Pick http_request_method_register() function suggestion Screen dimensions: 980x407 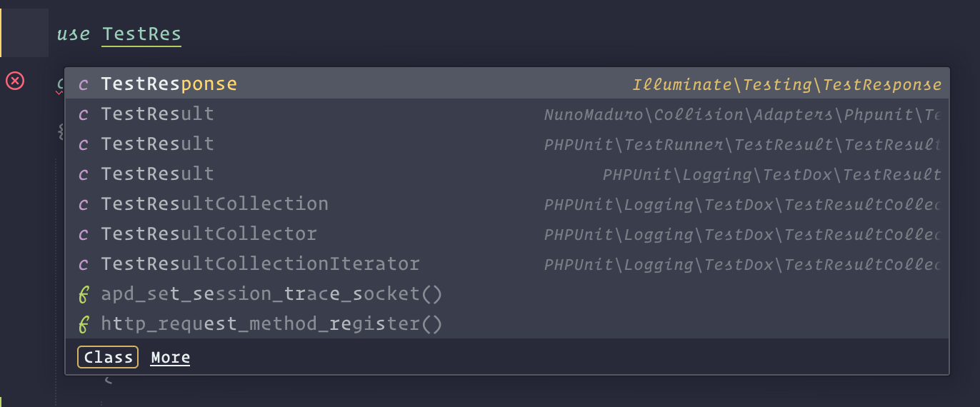507,324
